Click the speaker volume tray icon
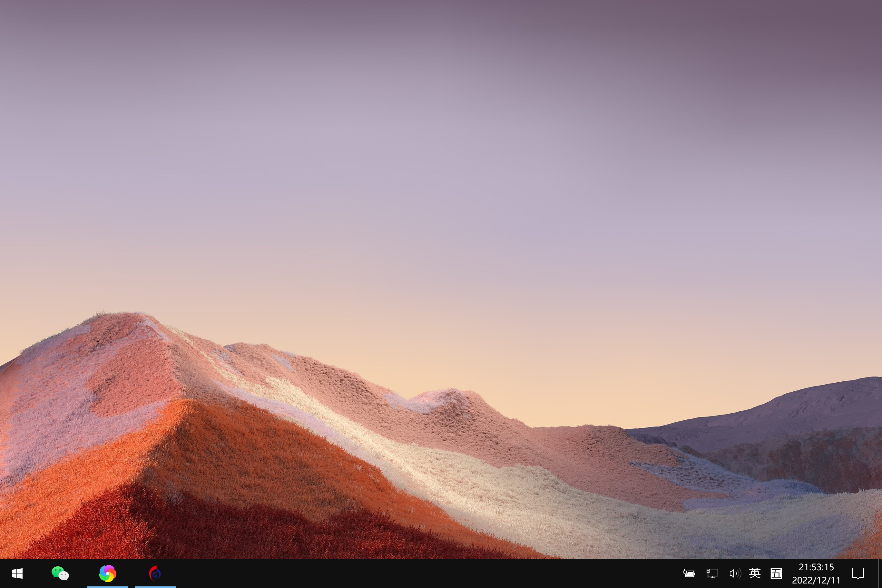This screenshot has height=588, width=882. click(735, 573)
